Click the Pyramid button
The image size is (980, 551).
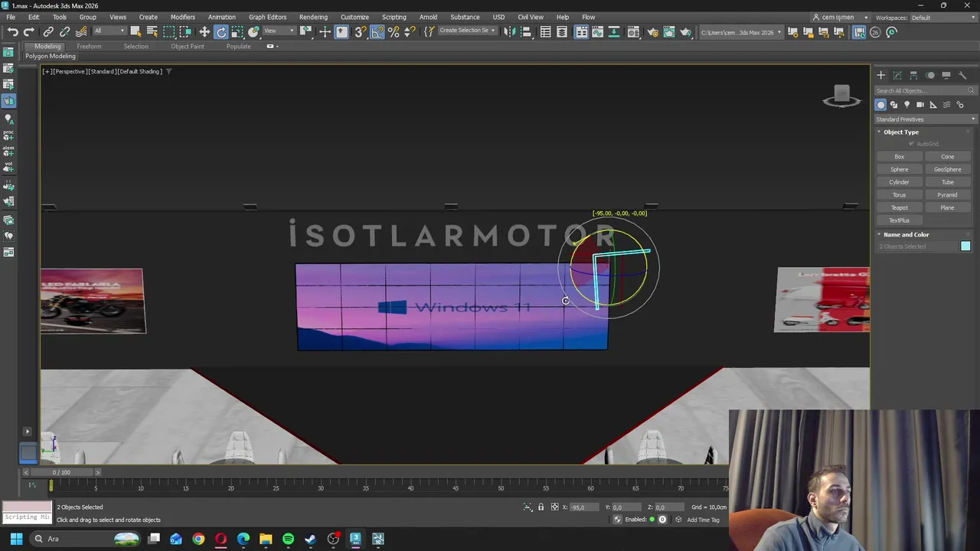(x=947, y=195)
